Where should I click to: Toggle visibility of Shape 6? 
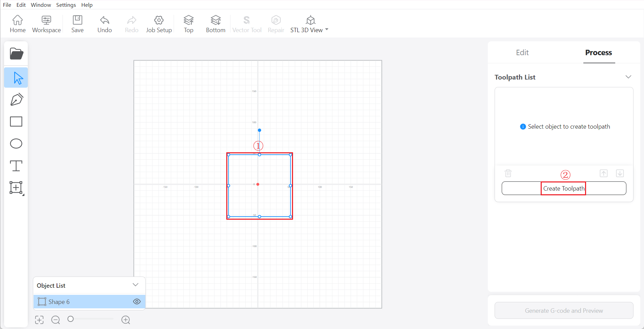coord(137,302)
